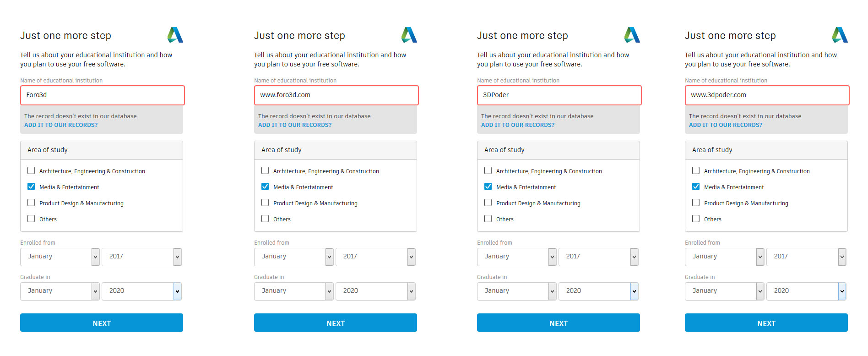Open the Graduate in year dropdown in the www.foro3d.com form
The width and height of the screenshot is (868, 356).
click(375, 291)
